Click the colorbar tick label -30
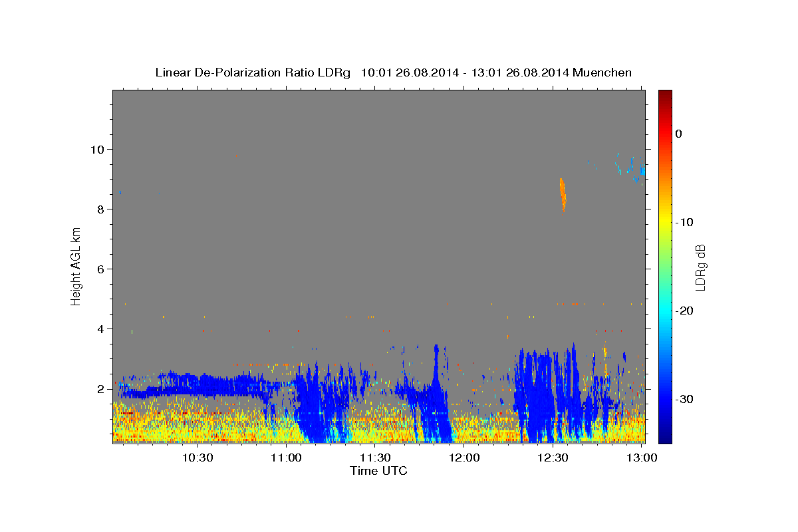798x532 pixels. [x=685, y=399]
